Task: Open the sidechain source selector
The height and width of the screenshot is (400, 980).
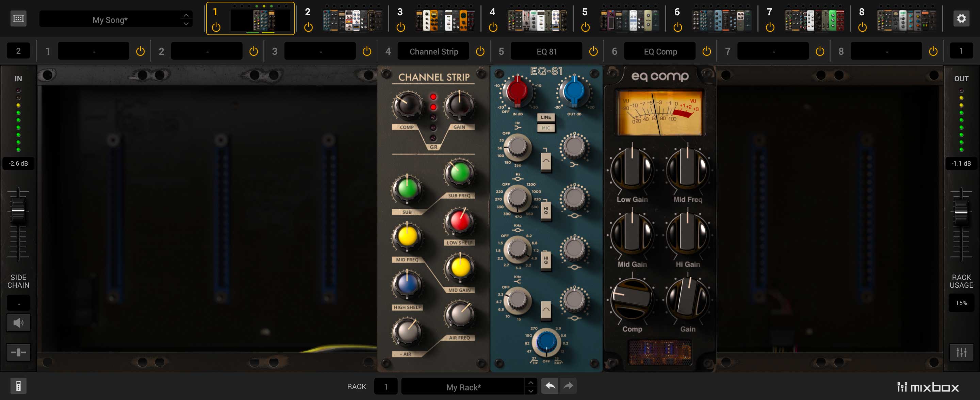Action: coord(18,302)
